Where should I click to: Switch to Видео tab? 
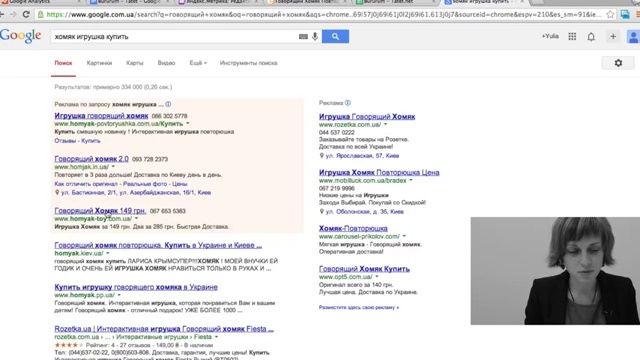coord(166,63)
